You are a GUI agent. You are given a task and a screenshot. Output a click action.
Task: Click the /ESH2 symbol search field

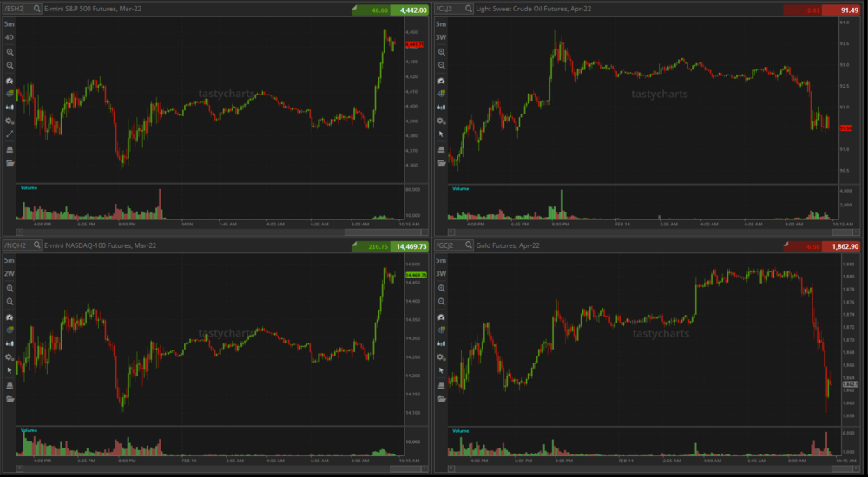pyautogui.click(x=17, y=9)
